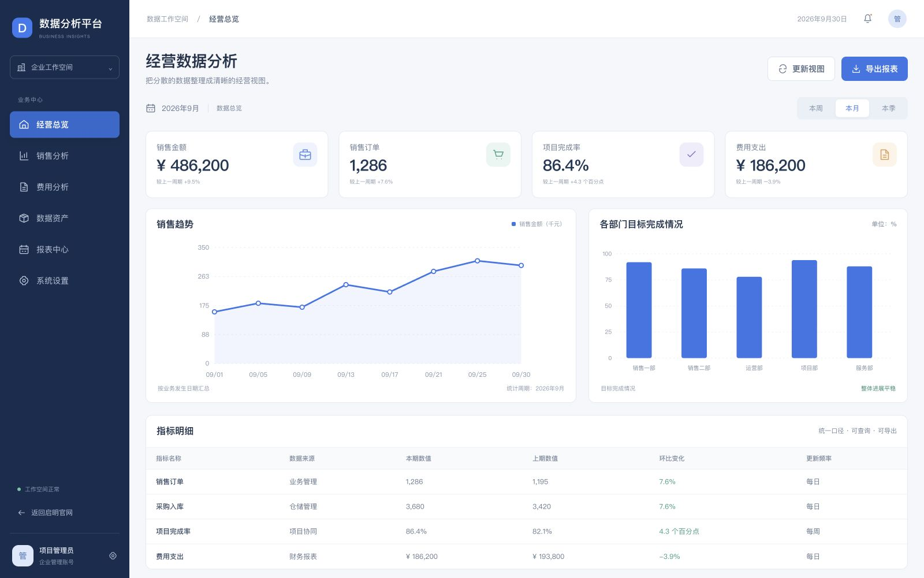Screen dimensions: 924x578
Task: Click the document icon on 费用支出 card
Action: [x=884, y=155]
